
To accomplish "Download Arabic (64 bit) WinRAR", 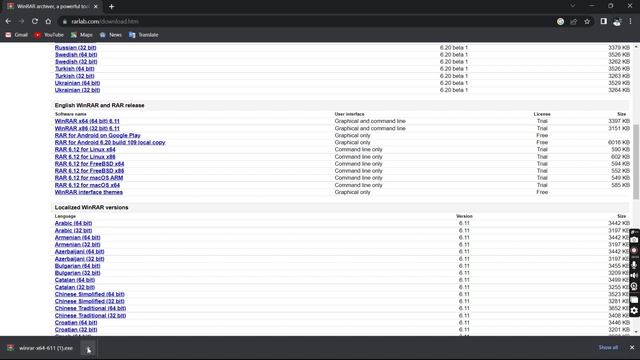I will click(x=73, y=223).
